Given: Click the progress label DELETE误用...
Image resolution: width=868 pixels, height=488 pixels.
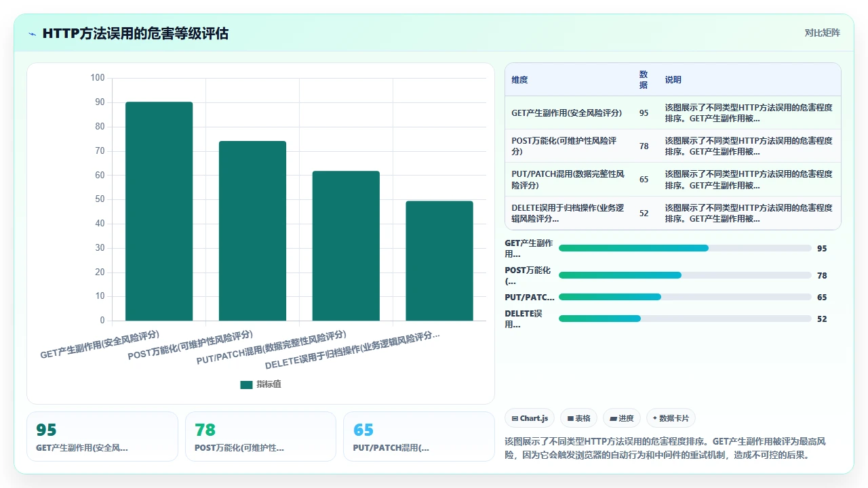Looking at the screenshot, I should coord(524,319).
